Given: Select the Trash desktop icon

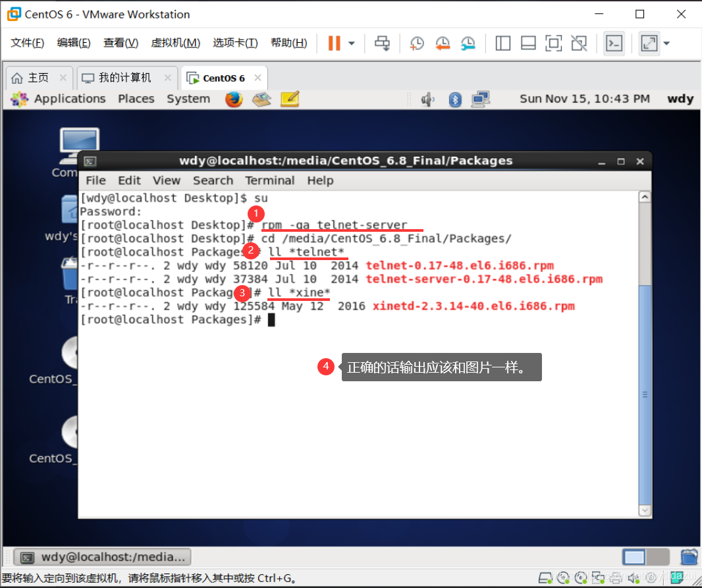Looking at the screenshot, I should [70, 281].
